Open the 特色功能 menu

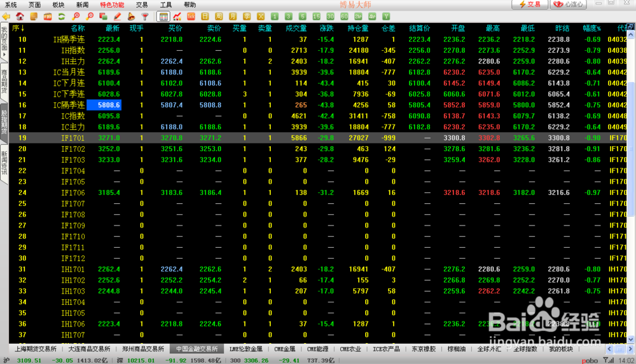(113, 5)
